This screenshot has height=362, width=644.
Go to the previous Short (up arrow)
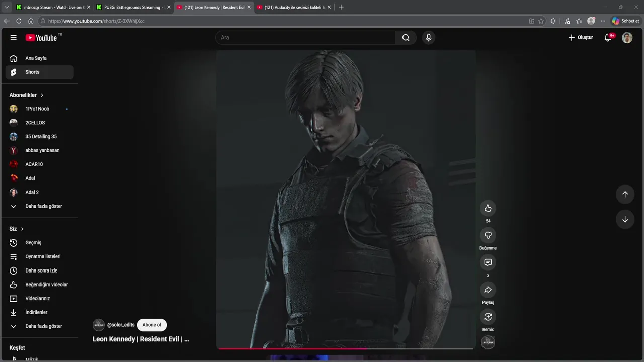(x=625, y=194)
